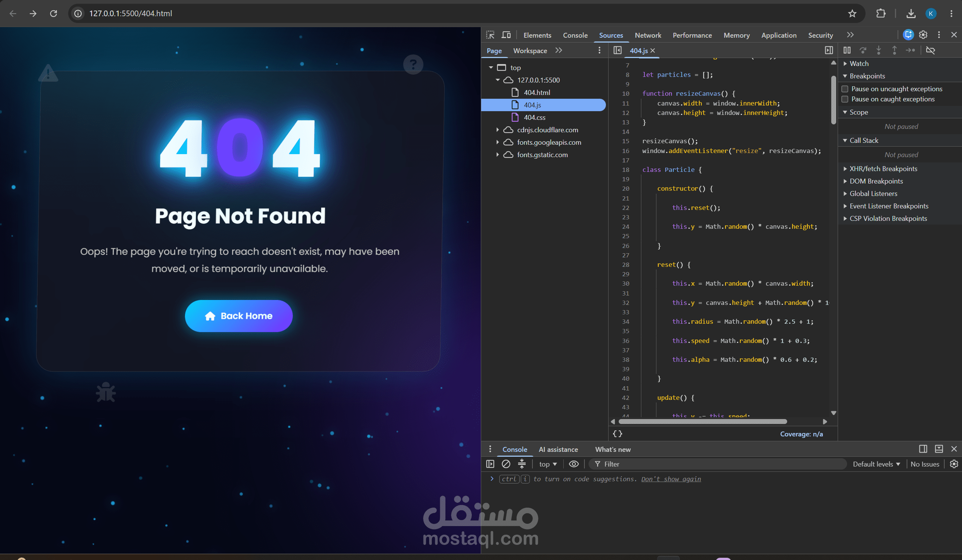Viewport: 962px width, 560px height.
Task: Open the Performance tab
Action: point(692,35)
